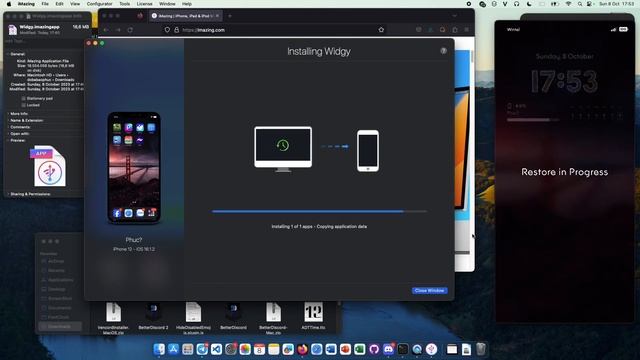Open Excel from the Dock
The width and height of the screenshot is (640, 360).
pyautogui.click(x=360, y=349)
